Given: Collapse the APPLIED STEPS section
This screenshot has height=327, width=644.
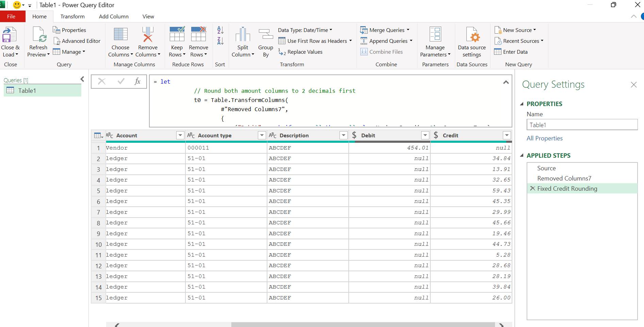Looking at the screenshot, I should pos(522,155).
